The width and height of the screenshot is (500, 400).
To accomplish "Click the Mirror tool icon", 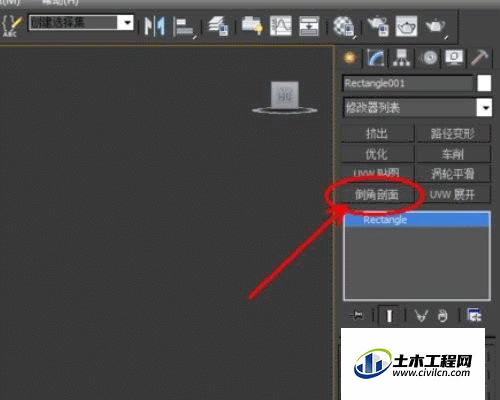I will click(155, 25).
